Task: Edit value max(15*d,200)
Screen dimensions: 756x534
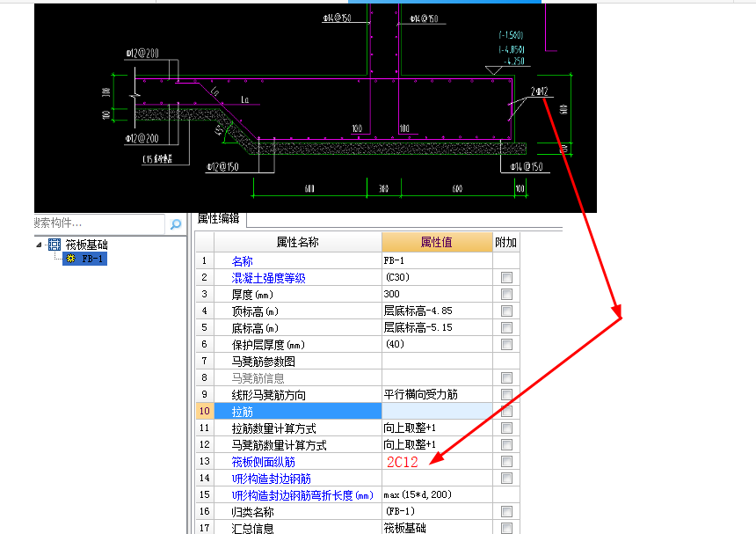Action: point(437,495)
